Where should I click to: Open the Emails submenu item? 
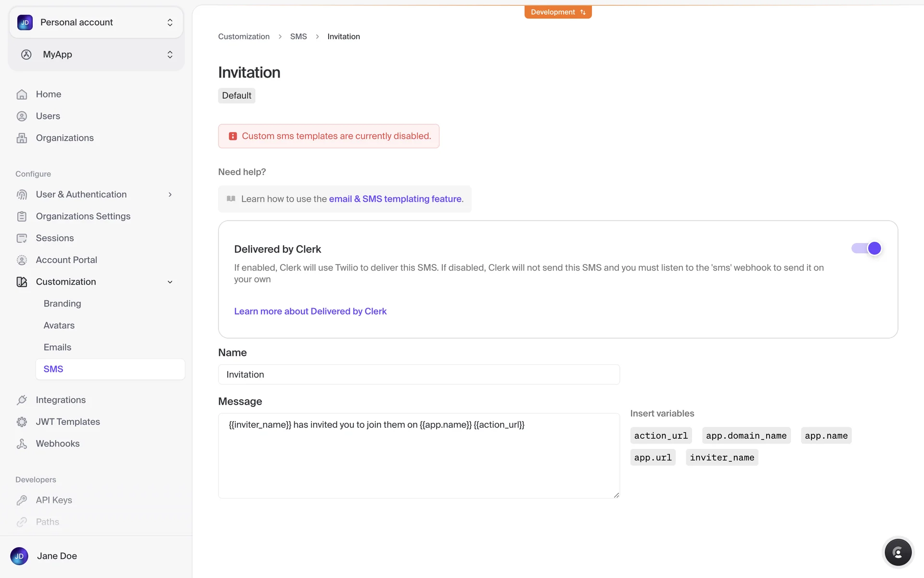(x=57, y=347)
